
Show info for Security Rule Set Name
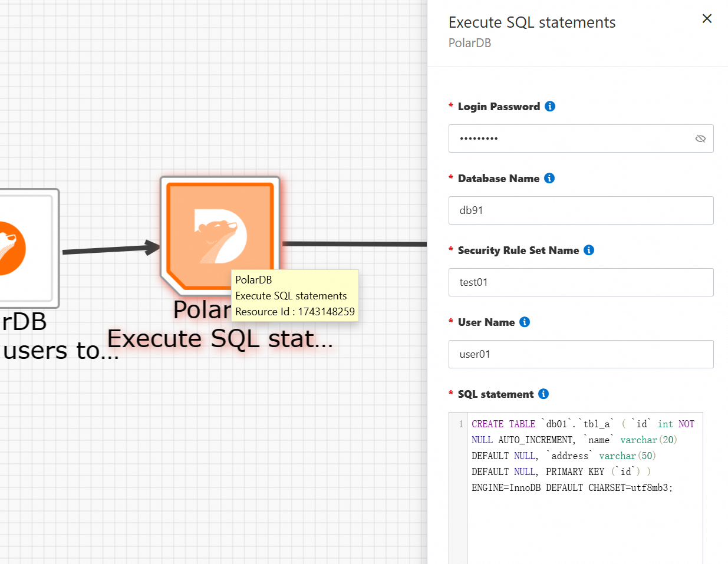click(589, 250)
